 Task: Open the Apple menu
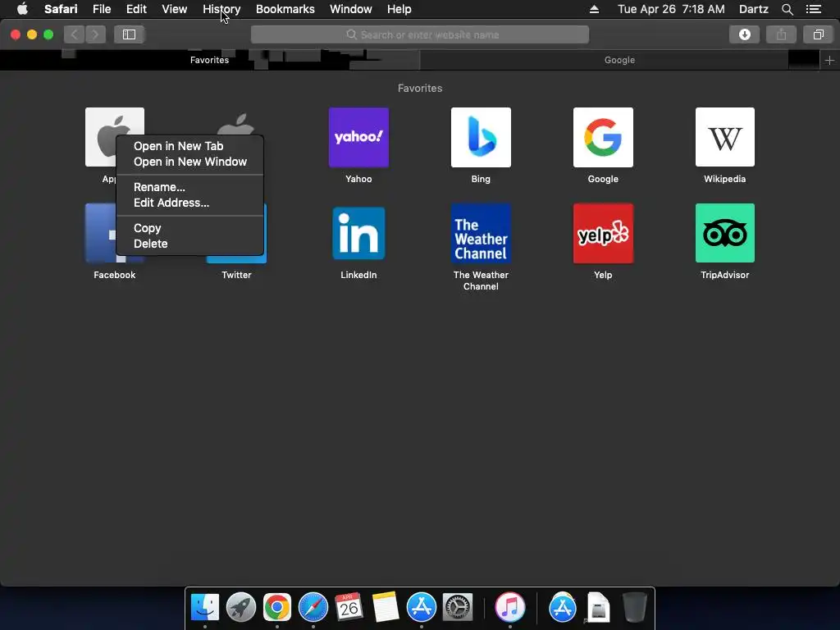click(22, 9)
